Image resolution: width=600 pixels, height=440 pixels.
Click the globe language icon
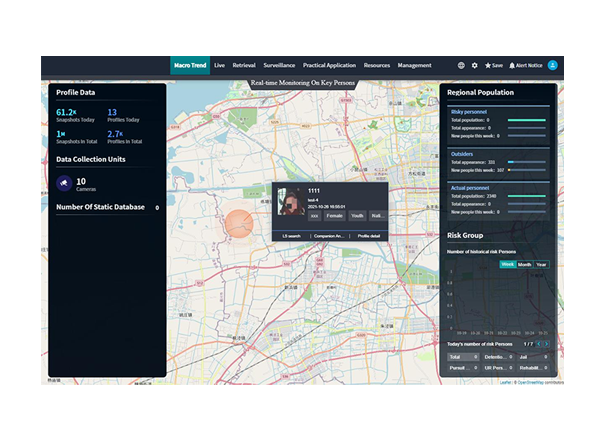pyautogui.click(x=461, y=65)
